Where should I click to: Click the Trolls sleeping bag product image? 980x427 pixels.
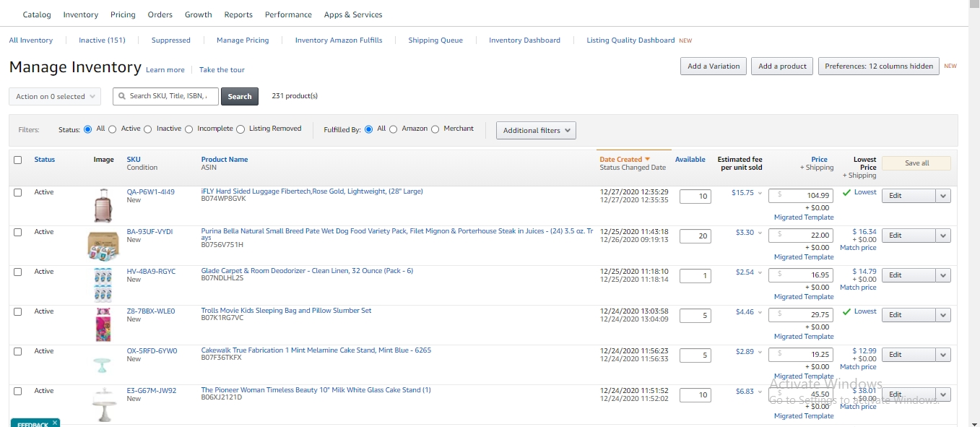(103, 324)
